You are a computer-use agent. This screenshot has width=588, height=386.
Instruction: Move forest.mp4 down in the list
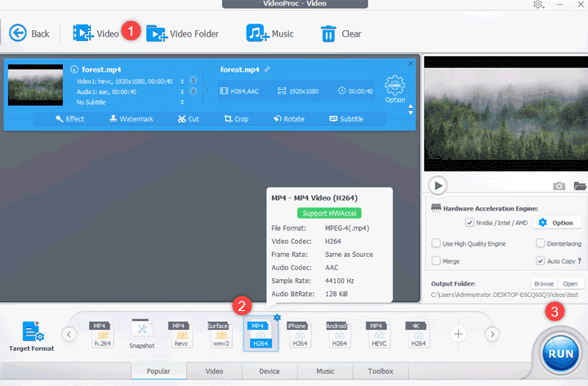click(411, 113)
